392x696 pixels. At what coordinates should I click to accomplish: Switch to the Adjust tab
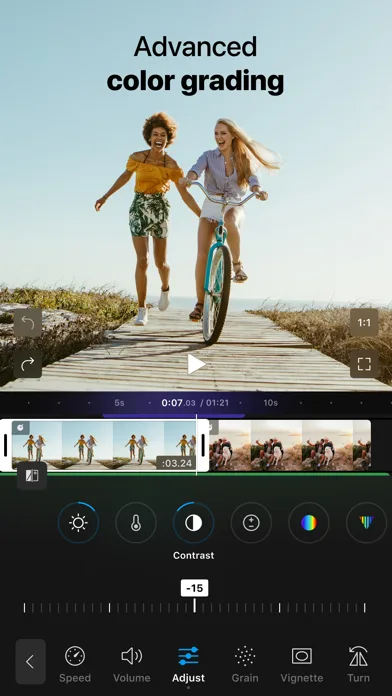pos(188,664)
